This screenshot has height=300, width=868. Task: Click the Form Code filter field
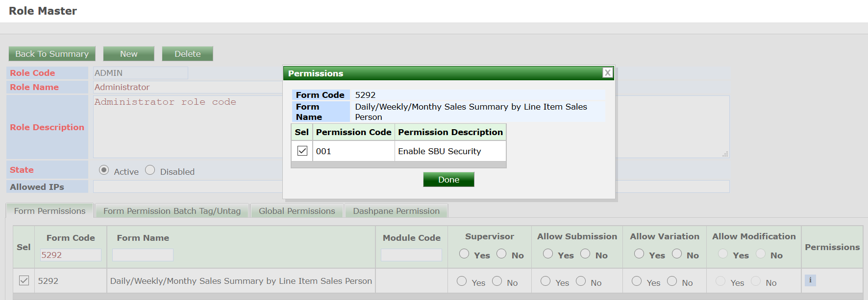pos(71,255)
